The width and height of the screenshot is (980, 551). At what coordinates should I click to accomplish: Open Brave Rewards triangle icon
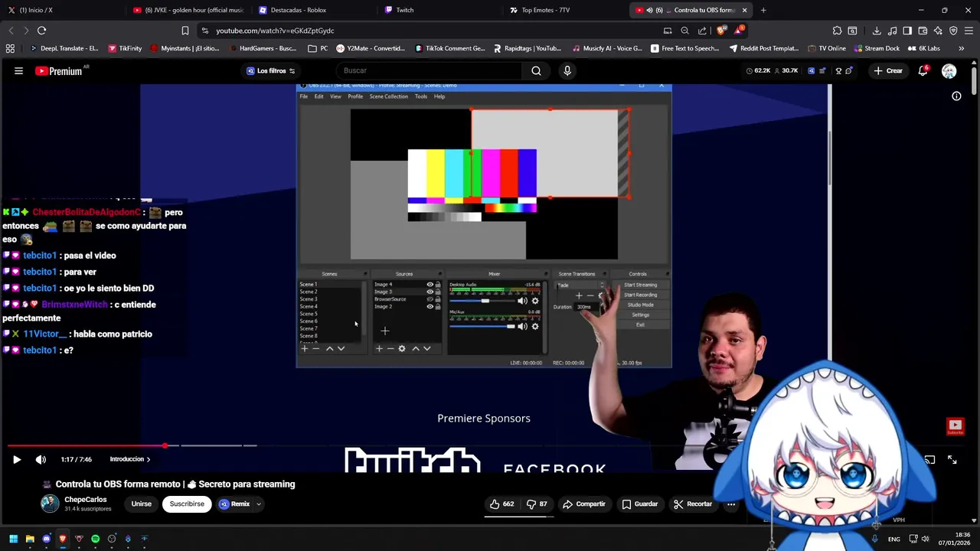point(739,31)
